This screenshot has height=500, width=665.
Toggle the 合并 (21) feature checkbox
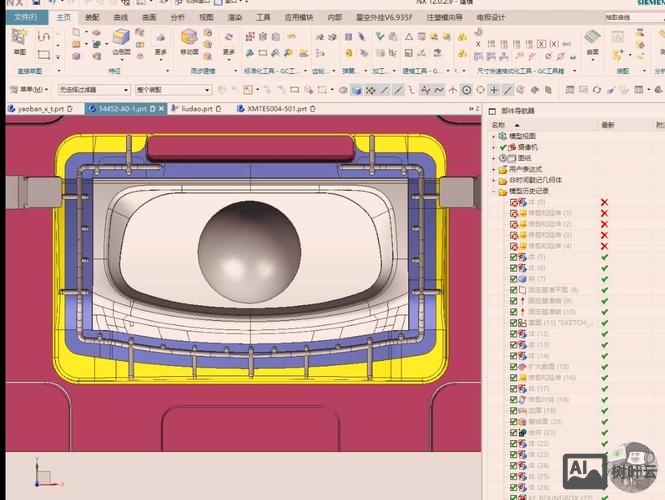pyautogui.click(x=514, y=432)
